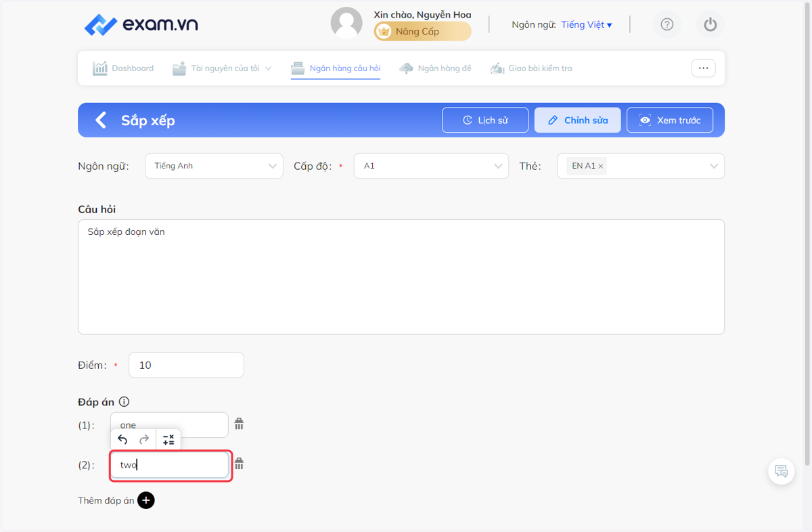Viewport: 812px width, 532px height.
Task: Open the math formula icon
Action: tap(168, 440)
